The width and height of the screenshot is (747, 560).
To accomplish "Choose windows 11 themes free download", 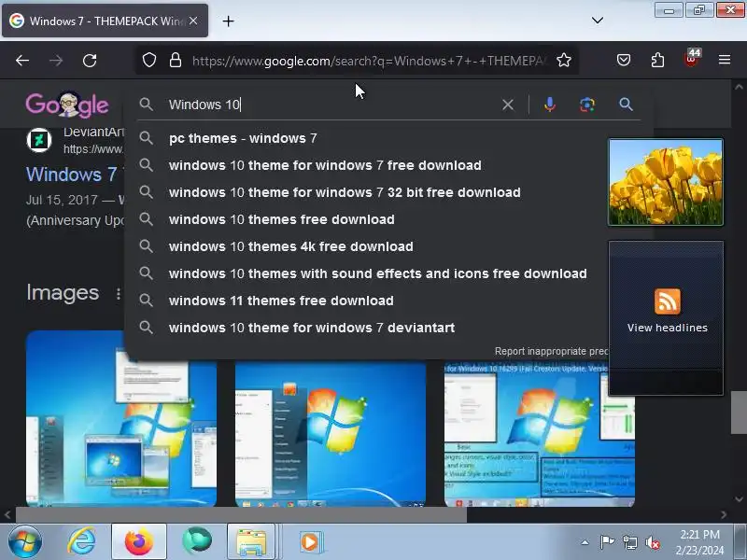I will point(281,301).
